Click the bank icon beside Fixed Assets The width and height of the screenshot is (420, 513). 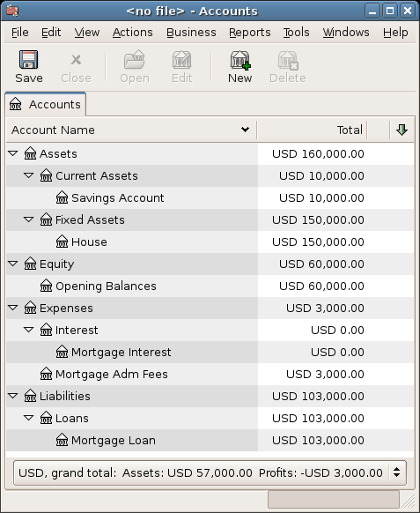pyautogui.click(x=46, y=219)
